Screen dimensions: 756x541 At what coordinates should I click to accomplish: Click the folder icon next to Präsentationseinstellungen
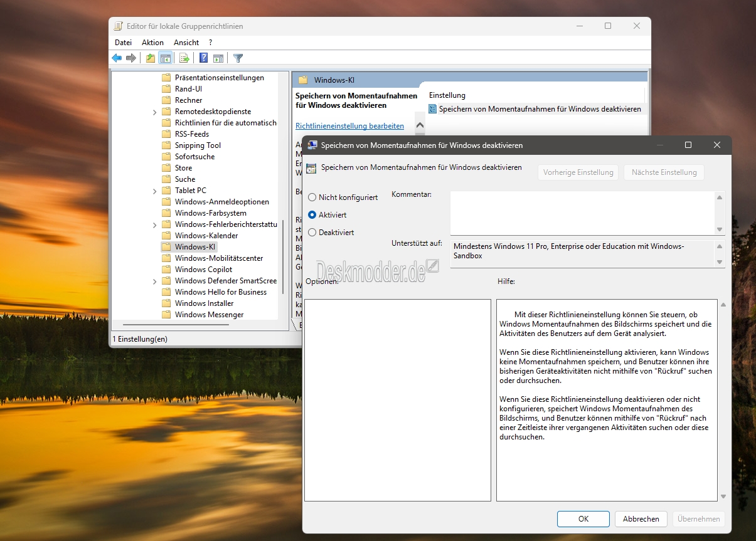pos(166,78)
